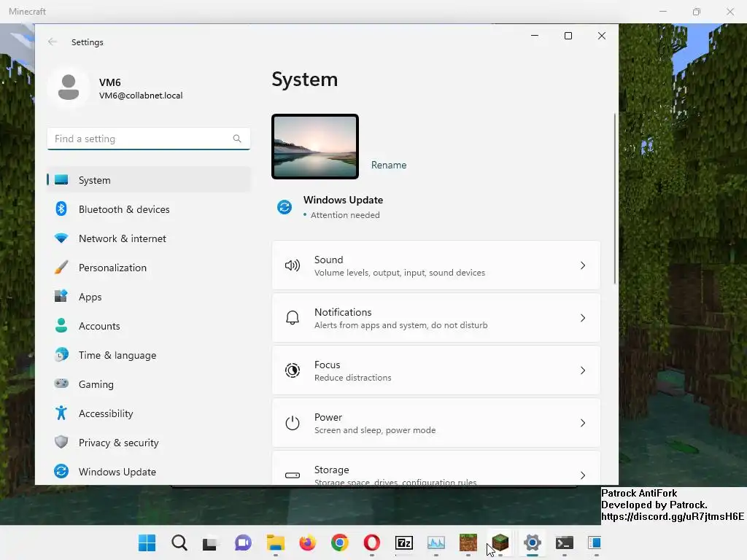Launch Google Chrome from the taskbar
The image size is (747, 560).
pos(340,542)
